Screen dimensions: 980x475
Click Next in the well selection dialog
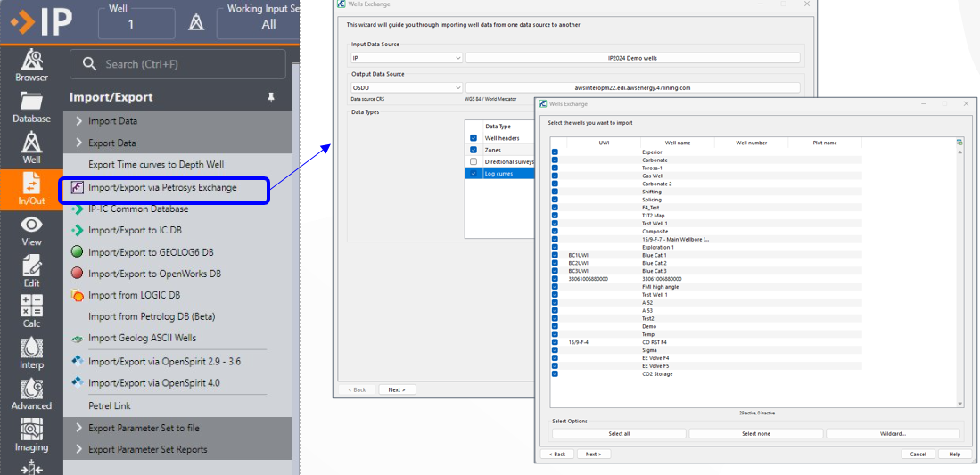593,455
